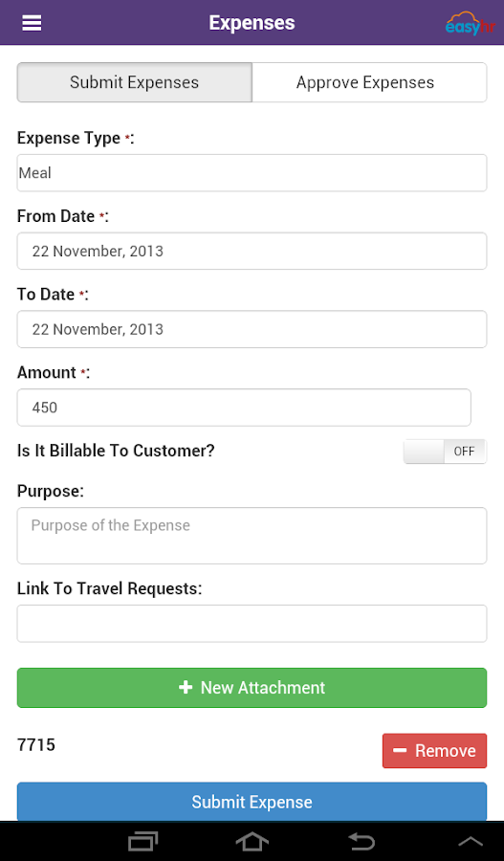Click the Submit Expense button
Image resolution: width=504 pixels, height=861 pixels.
[x=252, y=802]
